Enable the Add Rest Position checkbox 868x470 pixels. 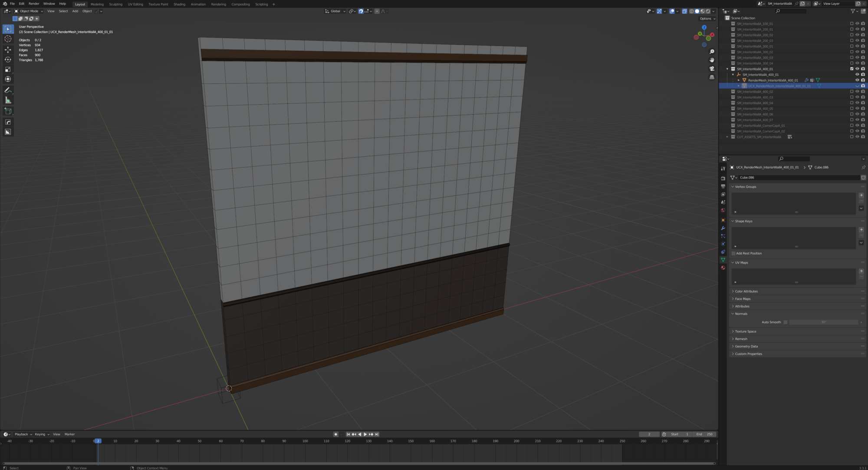[734, 253]
